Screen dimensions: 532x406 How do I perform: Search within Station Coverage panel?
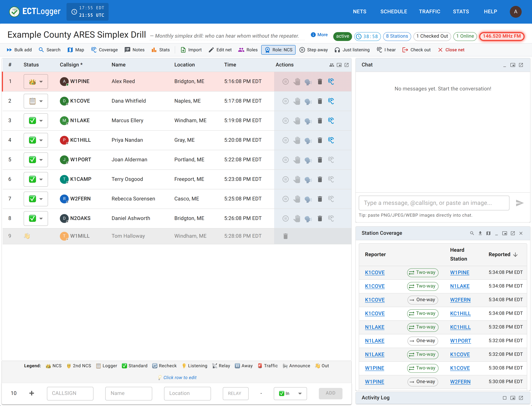(x=472, y=233)
